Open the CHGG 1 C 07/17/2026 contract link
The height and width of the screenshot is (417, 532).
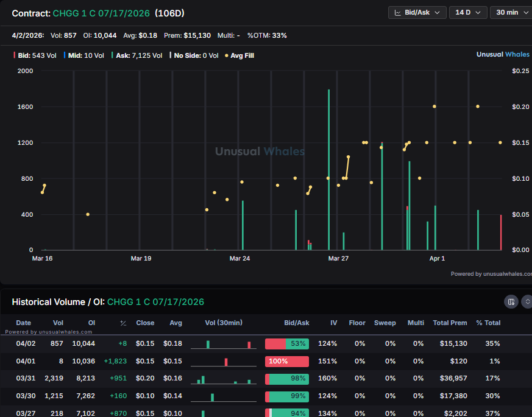(x=101, y=13)
